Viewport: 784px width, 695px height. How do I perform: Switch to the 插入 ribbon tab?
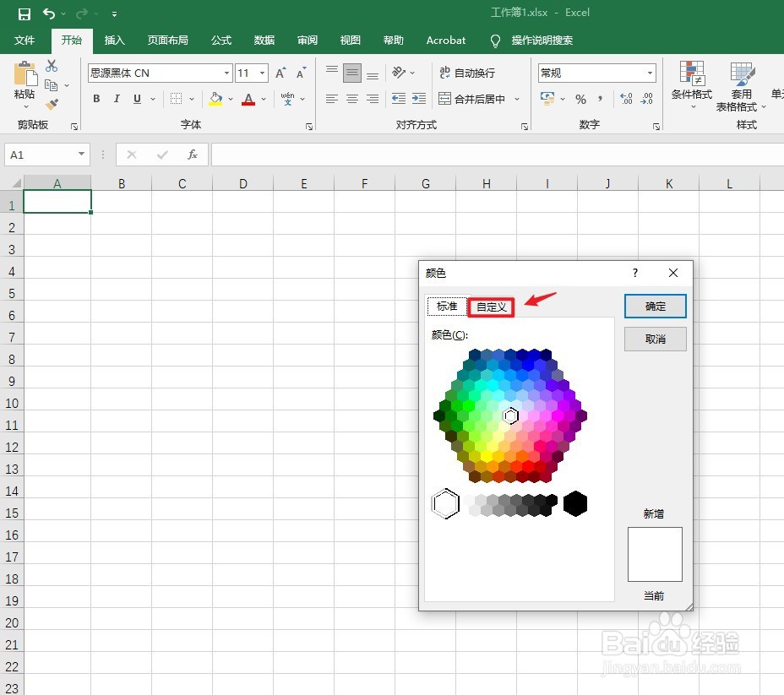115,41
